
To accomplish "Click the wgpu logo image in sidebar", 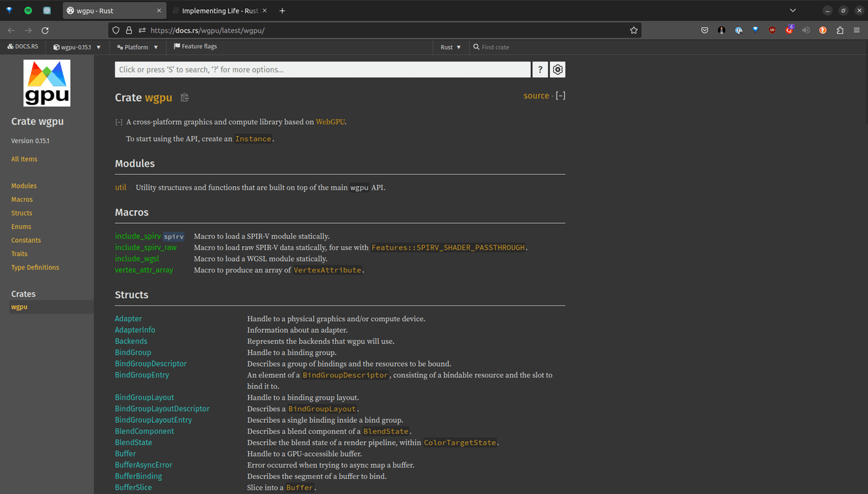I will tap(47, 83).
